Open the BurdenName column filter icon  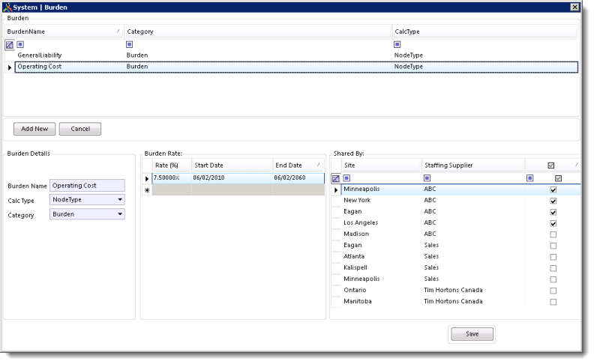click(21, 45)
